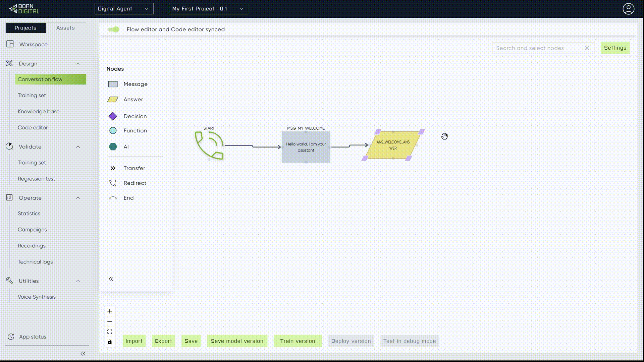Select the Transfer node icon
The width and height of the screenshot is (644, 362).
point(113,168)
